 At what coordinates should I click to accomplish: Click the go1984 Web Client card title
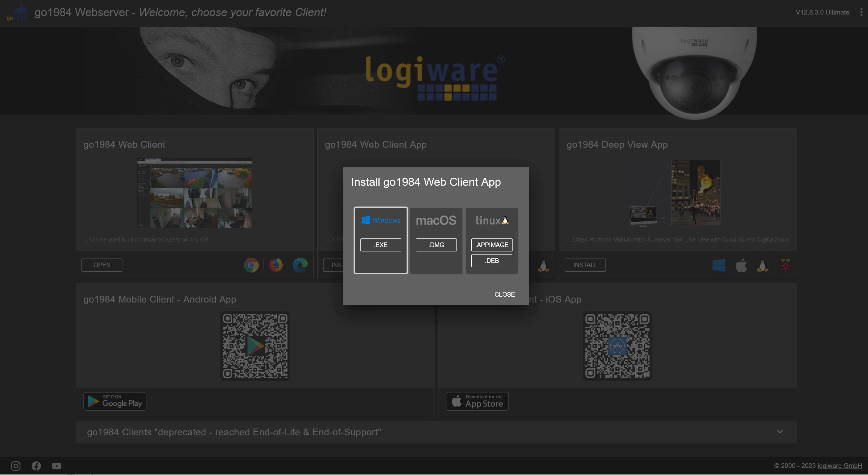(124, 144)
